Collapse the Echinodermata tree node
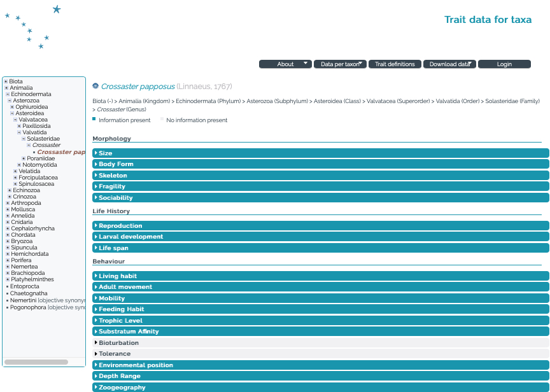550x392 pixels. [8, 94]
